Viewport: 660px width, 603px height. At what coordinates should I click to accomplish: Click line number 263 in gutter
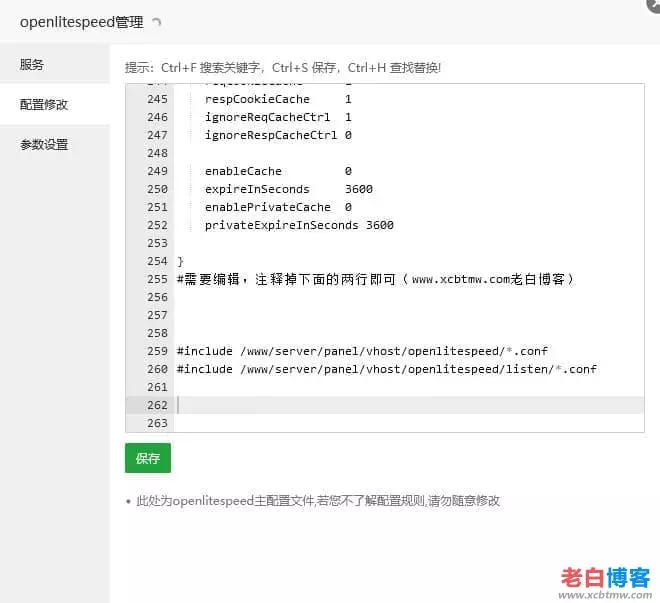click(x=157, y=423)
